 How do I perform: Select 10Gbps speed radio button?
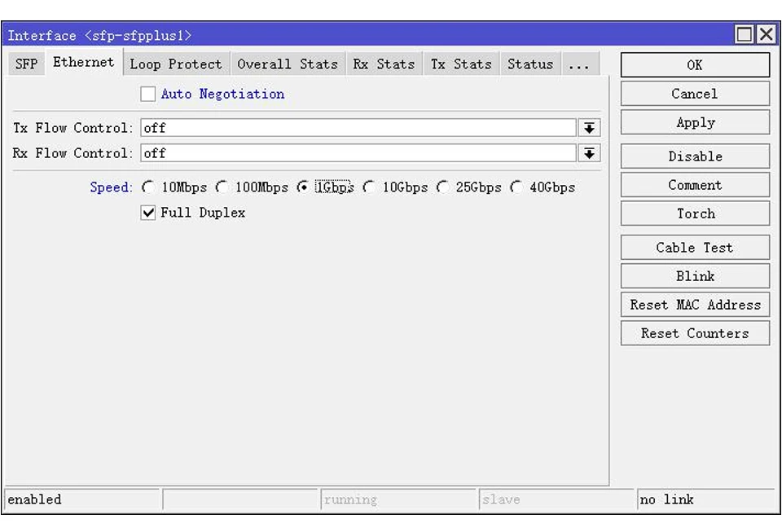click(370, 187)
